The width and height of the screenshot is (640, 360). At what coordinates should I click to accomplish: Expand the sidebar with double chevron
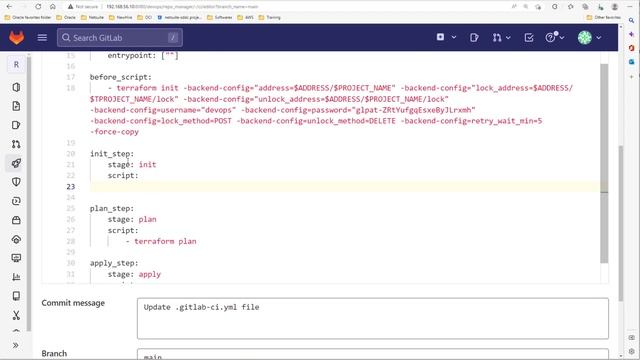pyautogui.click(x=16, y=345)
